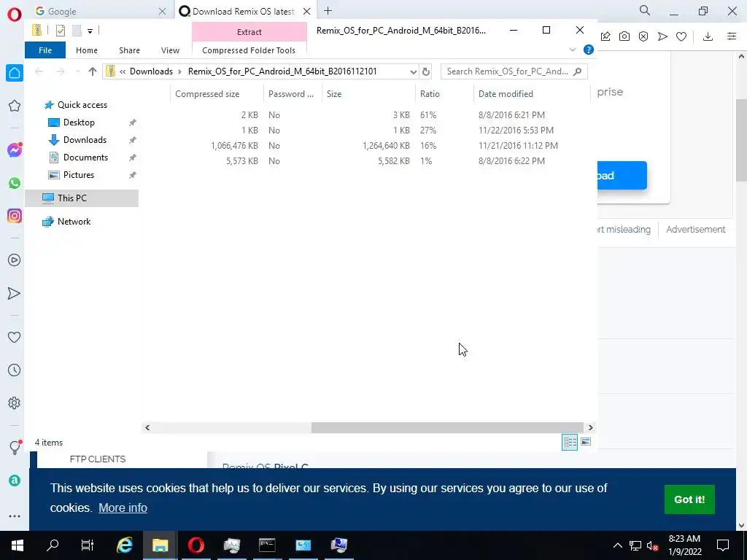747x560 pixels.
Task: Open the notification center icon
Action: click(723, 545)
